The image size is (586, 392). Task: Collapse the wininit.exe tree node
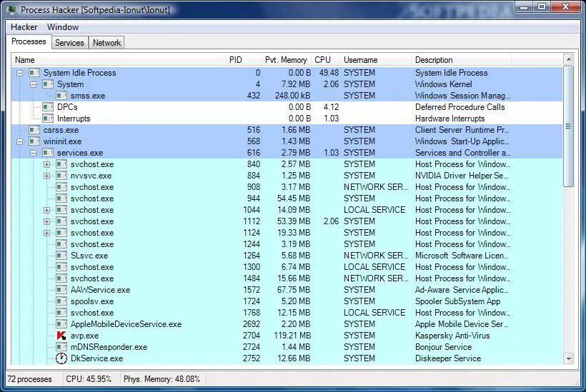pos(19,142)
